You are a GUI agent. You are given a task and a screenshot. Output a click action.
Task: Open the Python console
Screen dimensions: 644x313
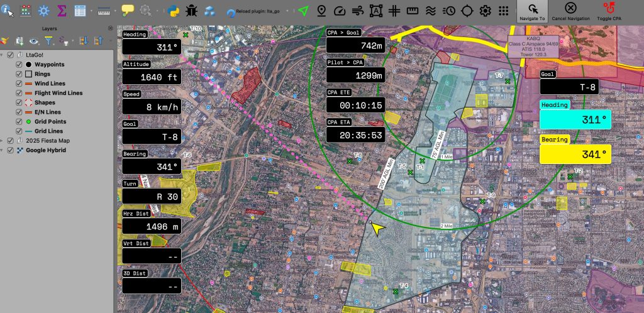click(x=173, y=11)
